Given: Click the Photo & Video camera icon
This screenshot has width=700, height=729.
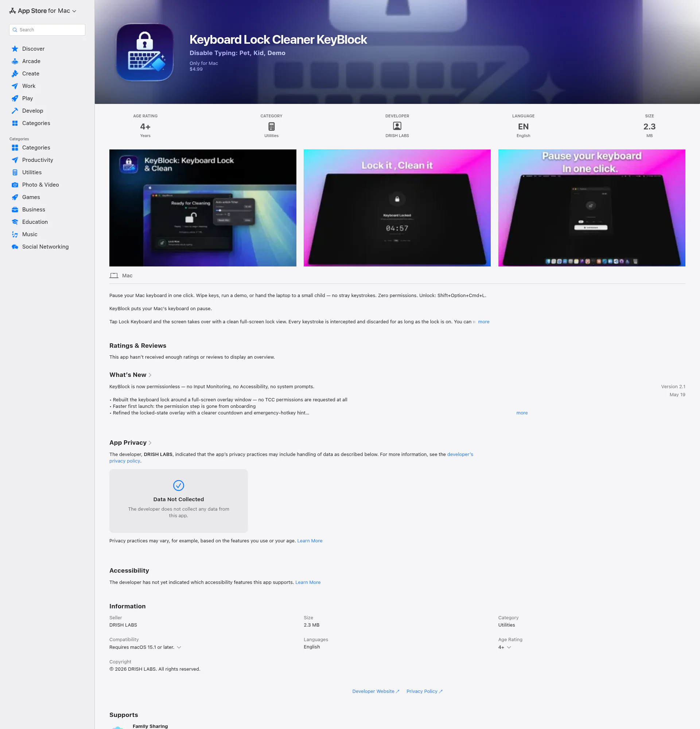Looking at the screenshot, I should 15,185.
